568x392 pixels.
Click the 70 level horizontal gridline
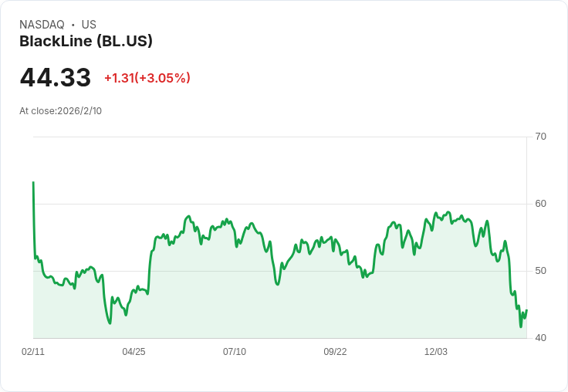278,137
